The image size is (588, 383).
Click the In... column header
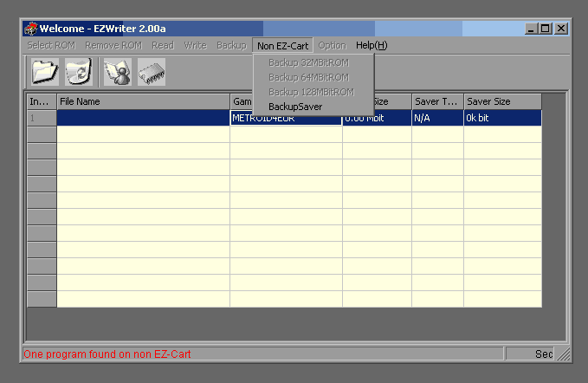[42, 101]
